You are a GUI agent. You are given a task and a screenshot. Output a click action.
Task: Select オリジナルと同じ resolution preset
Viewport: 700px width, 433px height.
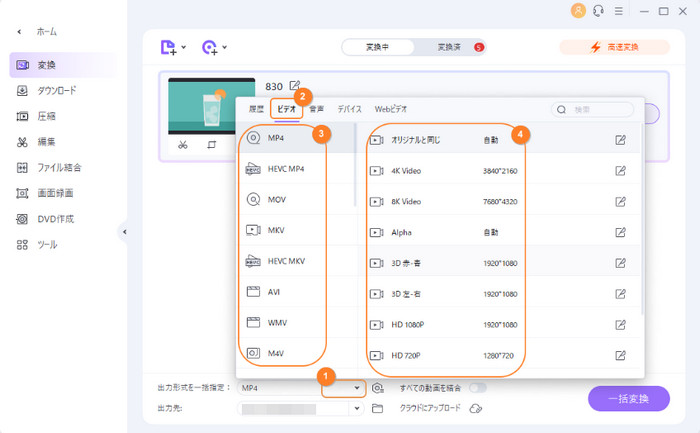[x=500, y=140]
